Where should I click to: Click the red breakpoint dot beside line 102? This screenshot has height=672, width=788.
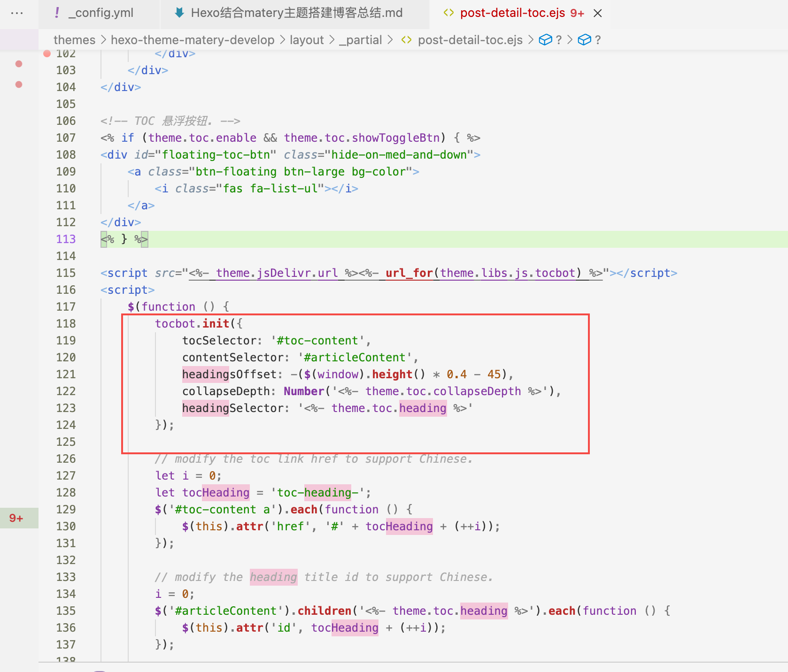tap(47, 53)
